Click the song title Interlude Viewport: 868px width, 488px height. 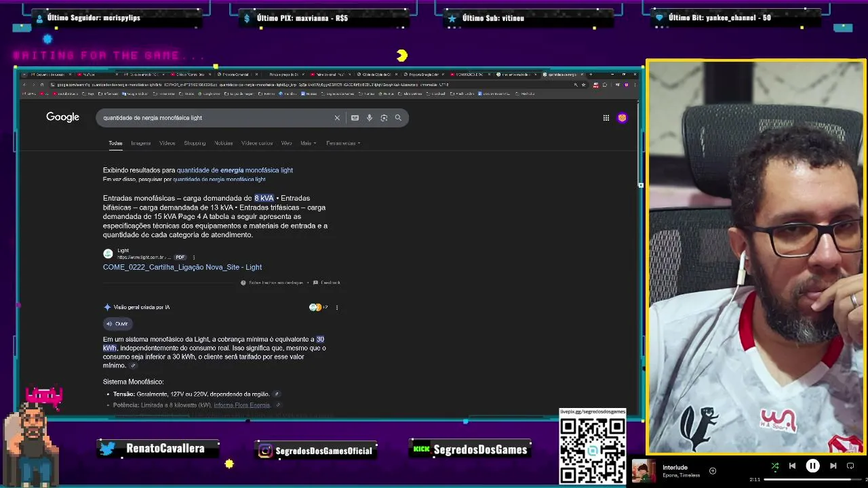pyautogui.click(x=675, y=468)
